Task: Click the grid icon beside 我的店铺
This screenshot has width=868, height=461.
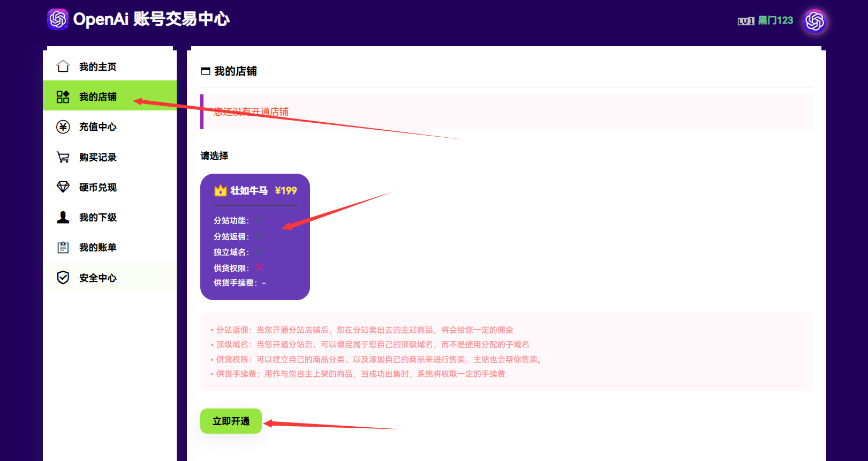Action: point(63,96)
